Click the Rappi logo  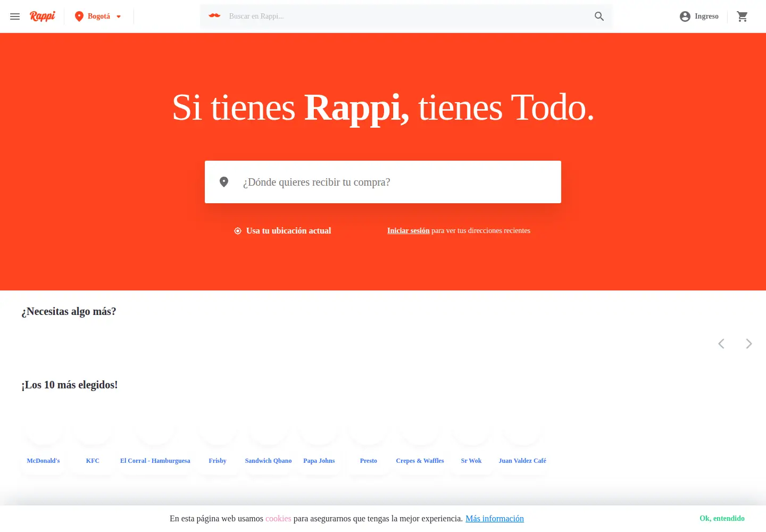43,16
